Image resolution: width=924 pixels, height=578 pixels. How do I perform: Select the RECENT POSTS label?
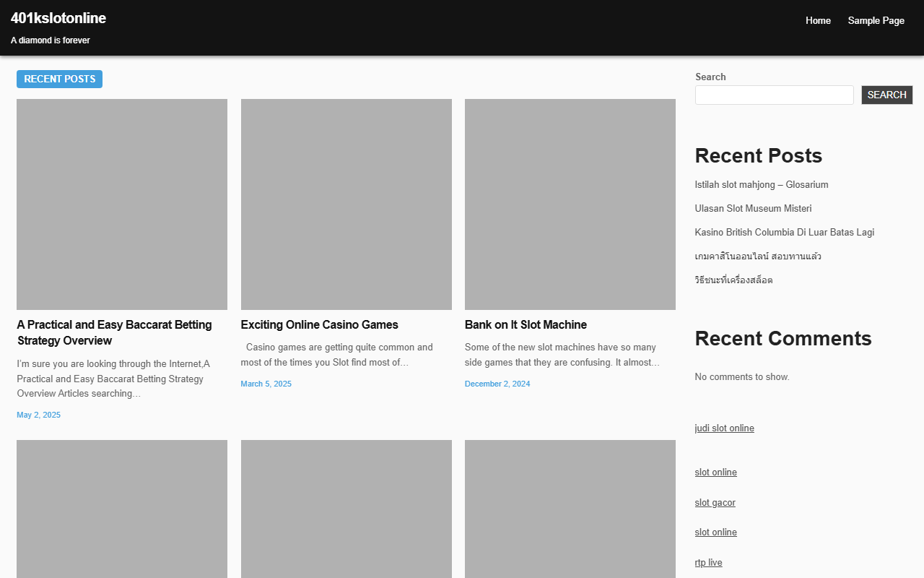pos(59,79)
